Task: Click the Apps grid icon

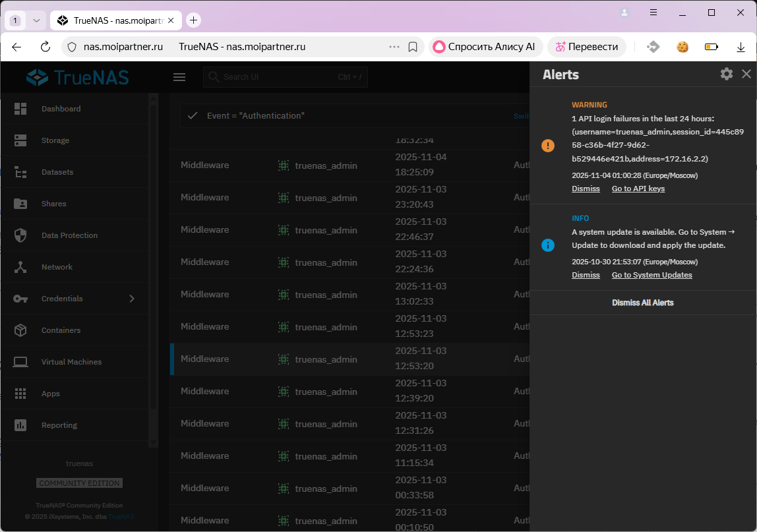Action: (20, 394)
